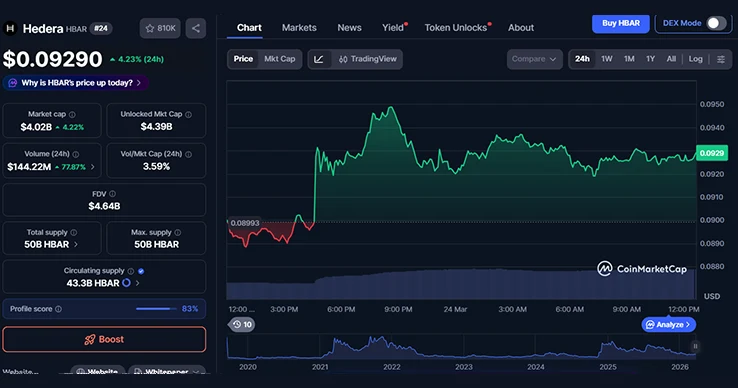
Task: Click circulating supply progress ring icon
Action: click(x=126, y=283)
